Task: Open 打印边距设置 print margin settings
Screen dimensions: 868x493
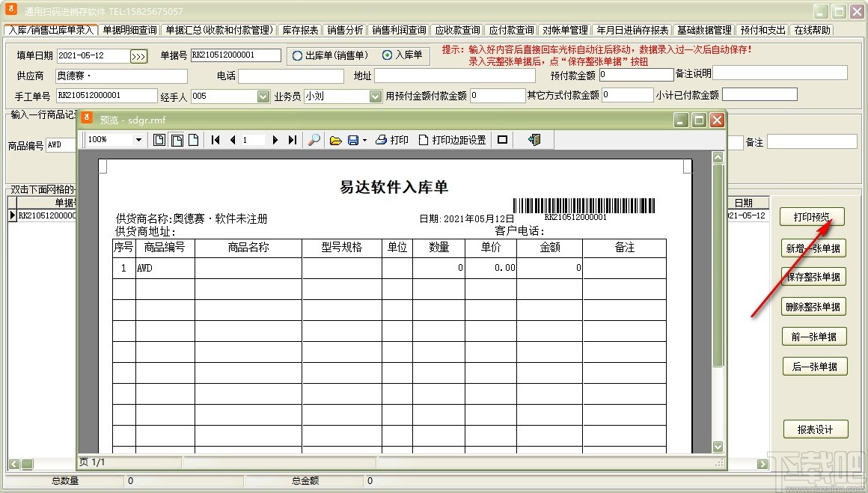Action: pos(453,140)
